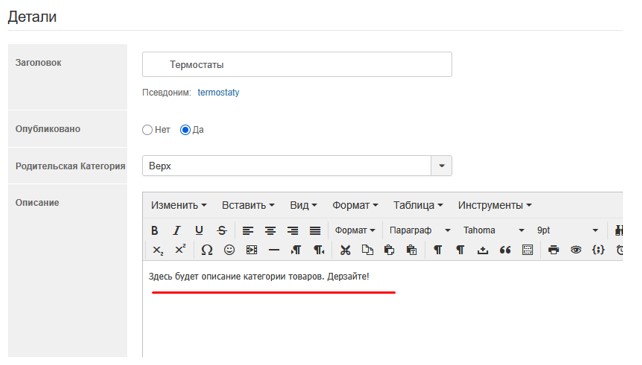The width and height of the screenshot is (642, 365).
Task: Paste as text icon
Action: tap(411, 250)
